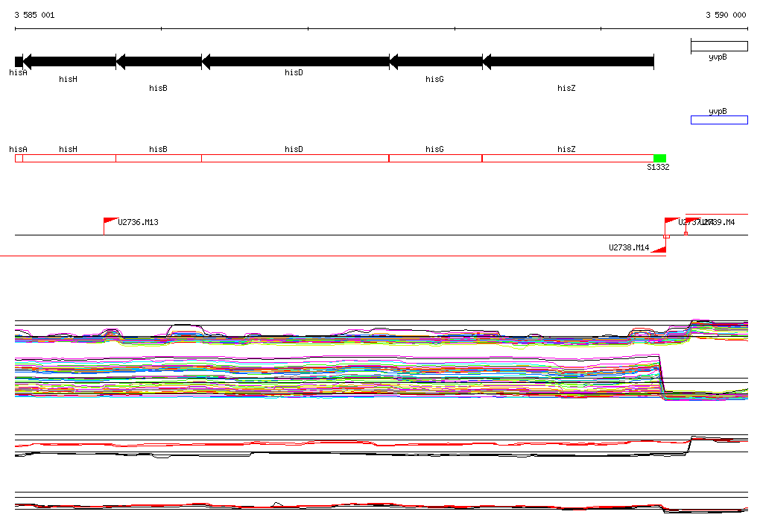The width and height of the screenshot is (763, 532).
Task: Select the black hisG gene arrow
Action: tap(436, 62)
